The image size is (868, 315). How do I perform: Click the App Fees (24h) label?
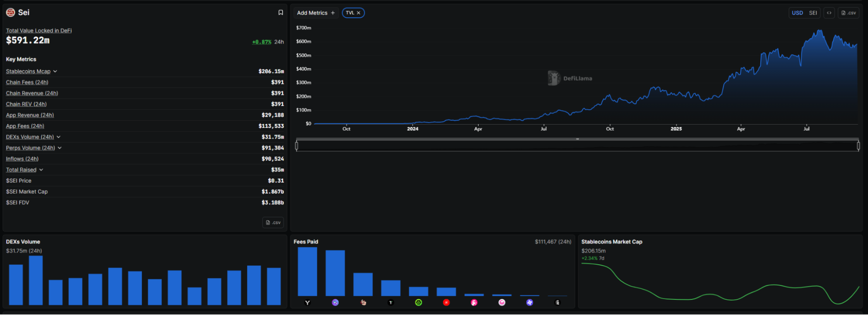[x=25, y=126]
